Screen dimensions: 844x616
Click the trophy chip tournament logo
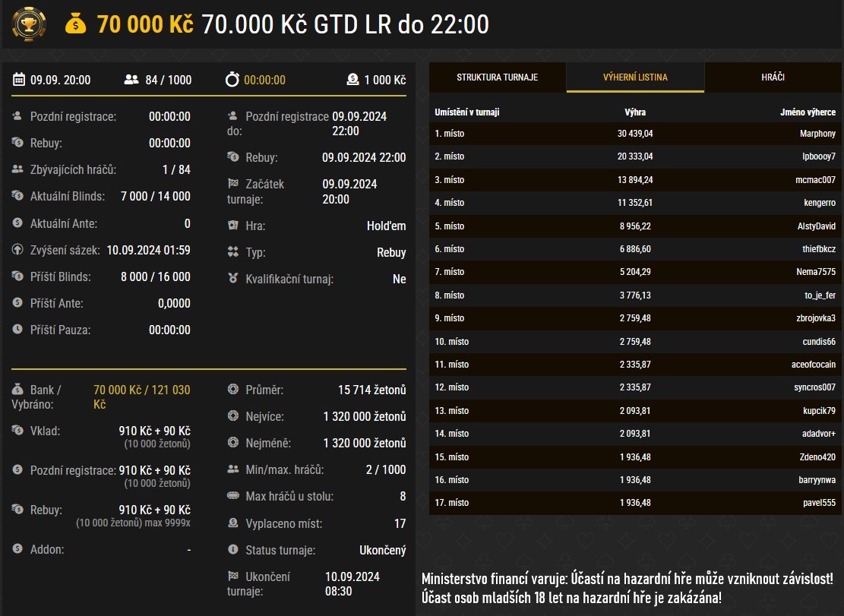click(29, 24)
